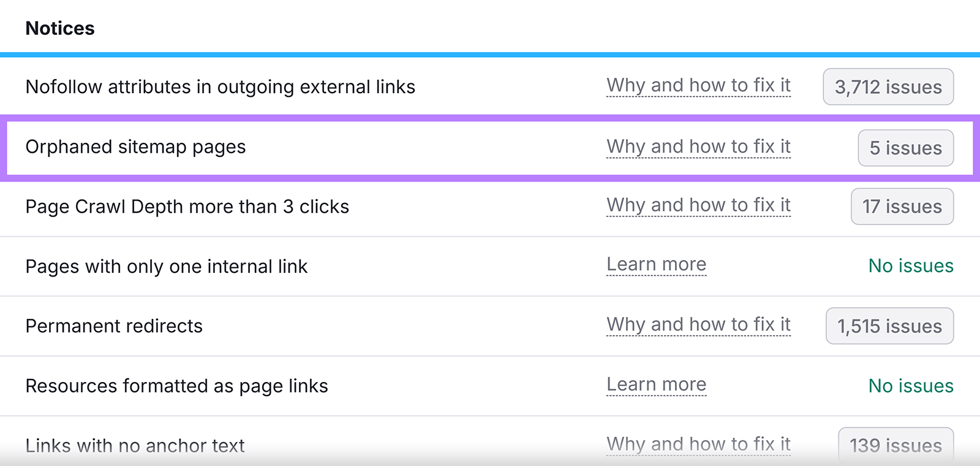Open "Why and how to fix it" for Orphaned sitemap pages
980x466 pixels.
point(698,147)
